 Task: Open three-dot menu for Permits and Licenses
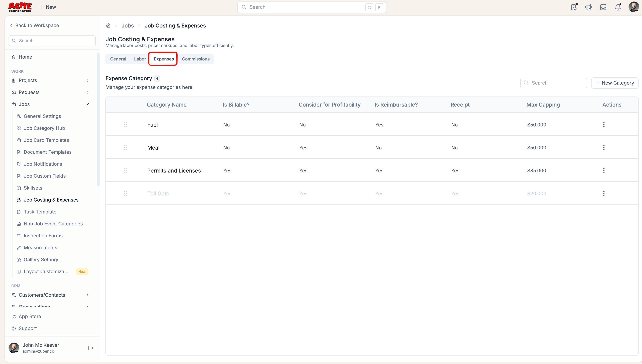point(604,170)
